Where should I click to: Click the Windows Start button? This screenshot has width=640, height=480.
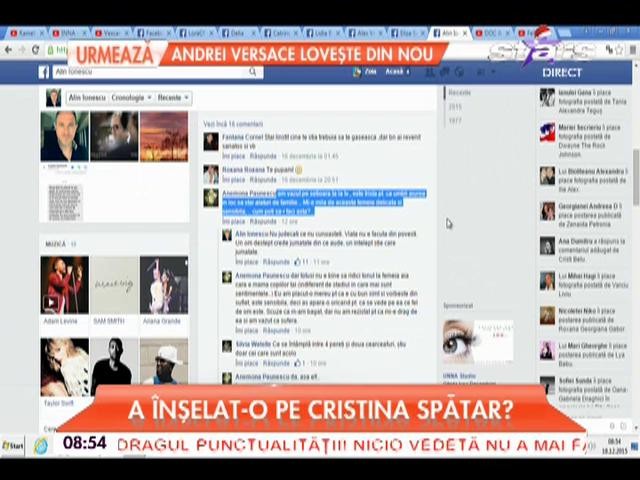(12, 446)
